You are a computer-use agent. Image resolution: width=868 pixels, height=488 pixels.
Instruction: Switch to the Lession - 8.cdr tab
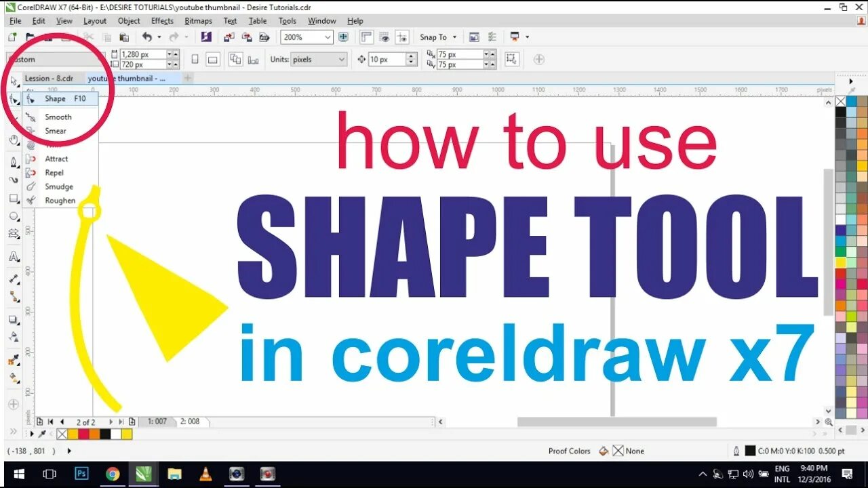click(49, 79)
